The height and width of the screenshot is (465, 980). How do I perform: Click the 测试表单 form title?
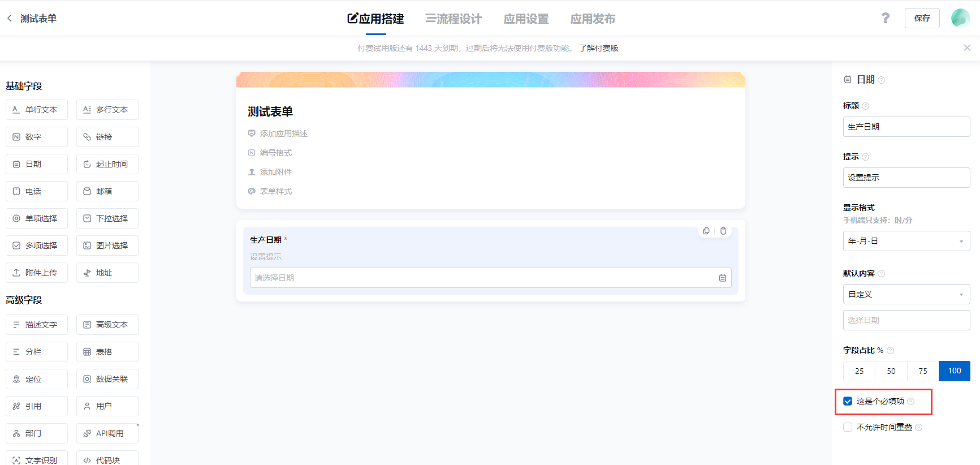point(270,111)
